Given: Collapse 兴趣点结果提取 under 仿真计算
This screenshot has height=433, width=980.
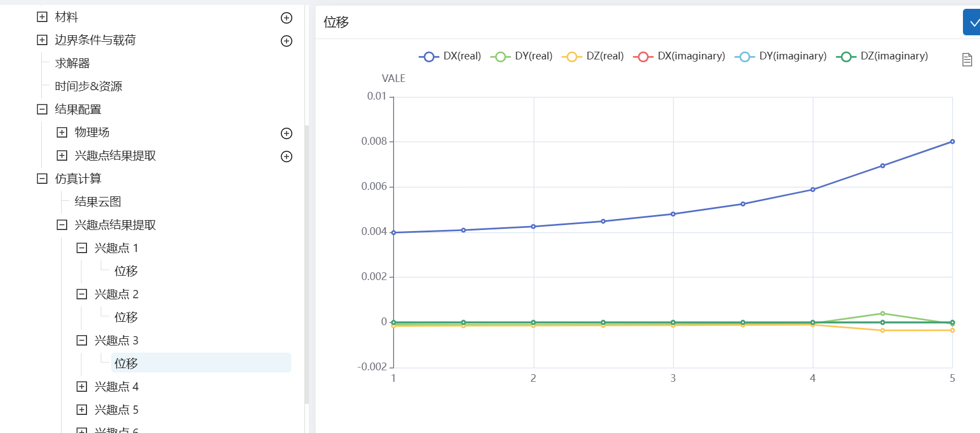Looking at the screenshot, I should point(62,225).
